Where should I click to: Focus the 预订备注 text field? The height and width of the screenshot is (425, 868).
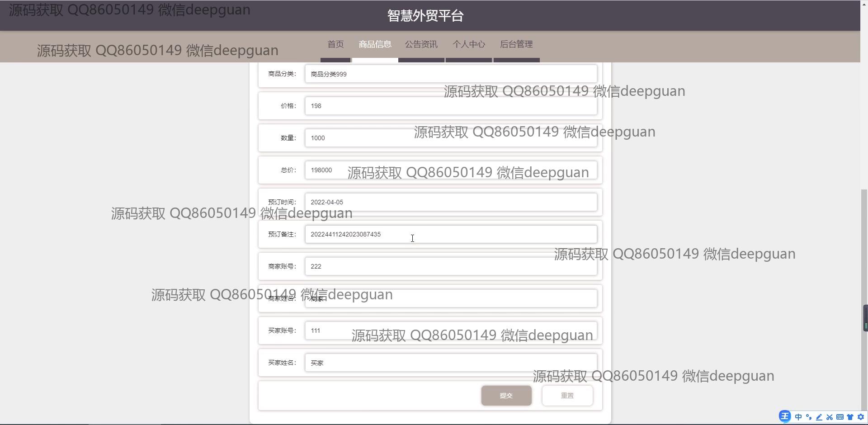click(x=450, y=234)
